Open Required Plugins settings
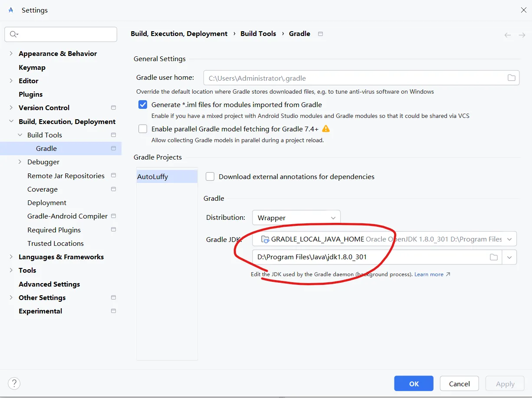The height and width of the screenshot is (398, 532). point(54,230)
